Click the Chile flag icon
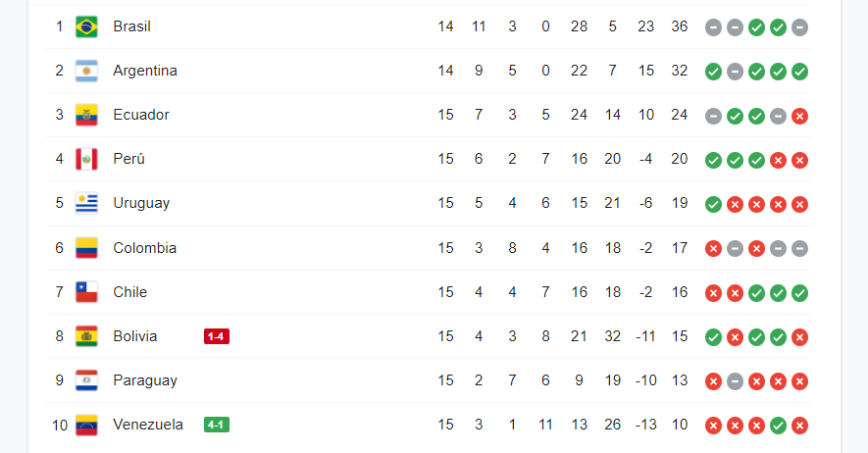This screenshot has width=868, height=453. tap(86, 292)
